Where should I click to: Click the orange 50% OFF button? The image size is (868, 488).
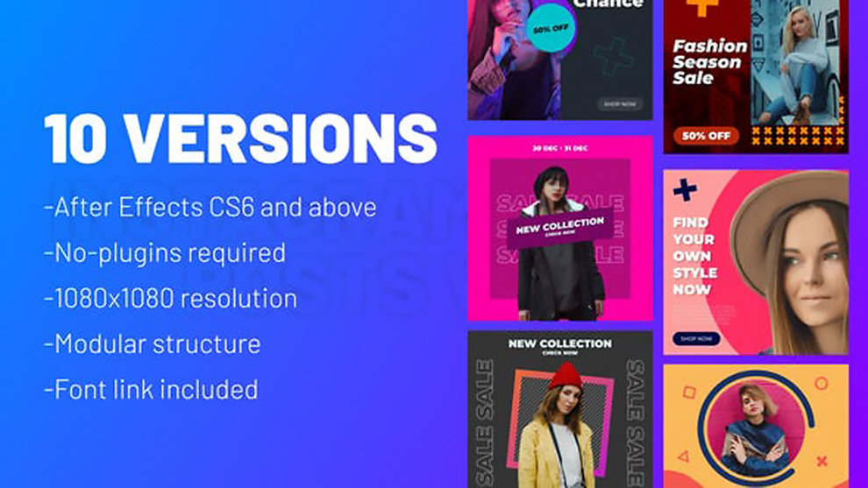[x=706, y=136]
